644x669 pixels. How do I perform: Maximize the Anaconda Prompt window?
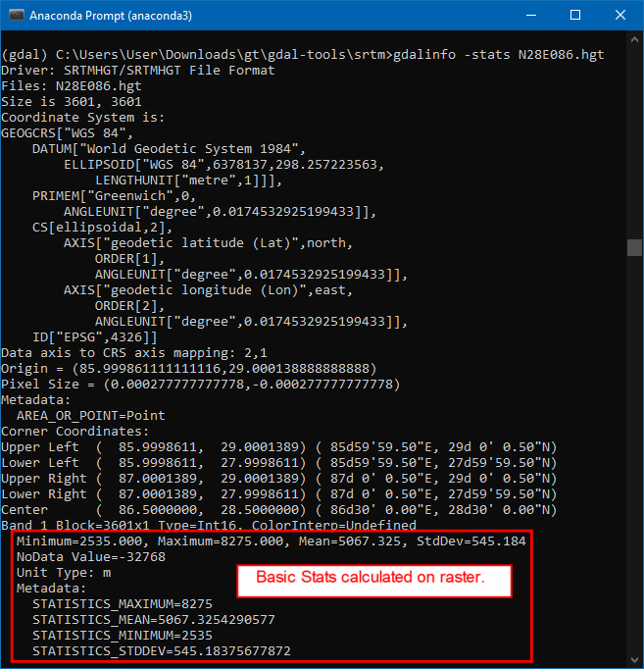pyautogui.click(x=575, y=16)
